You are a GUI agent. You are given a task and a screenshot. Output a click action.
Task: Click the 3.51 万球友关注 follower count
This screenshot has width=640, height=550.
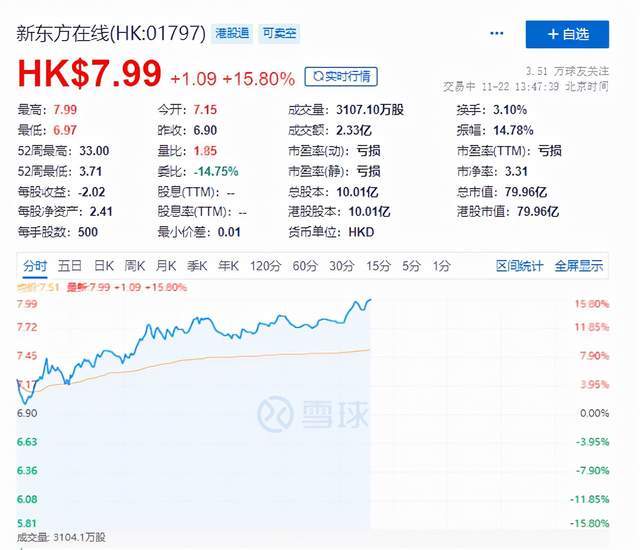point(567,71)
